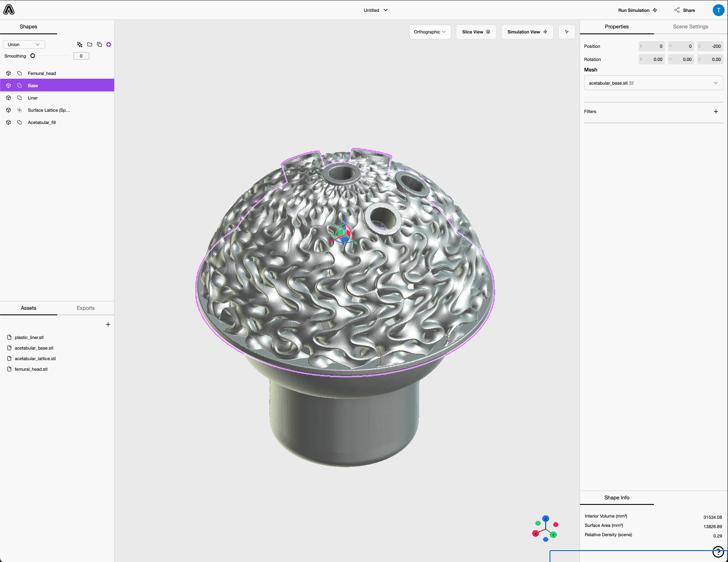Click the Rotation Y input field

click(681, 59)
